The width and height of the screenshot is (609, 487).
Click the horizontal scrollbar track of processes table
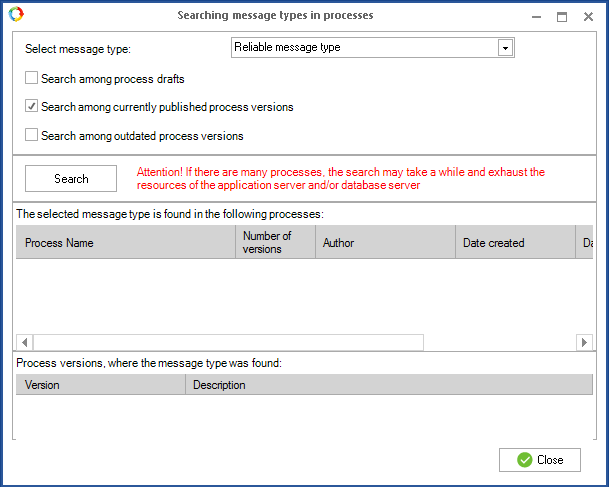500,342
